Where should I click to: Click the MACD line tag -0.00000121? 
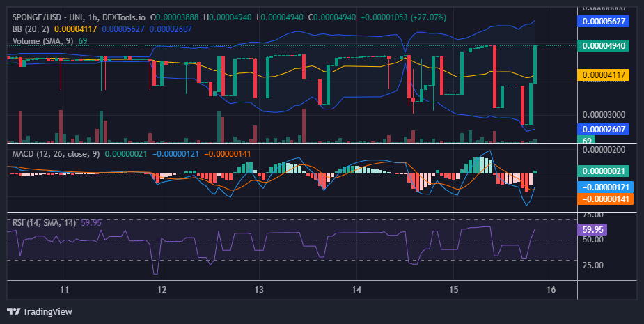606,187
